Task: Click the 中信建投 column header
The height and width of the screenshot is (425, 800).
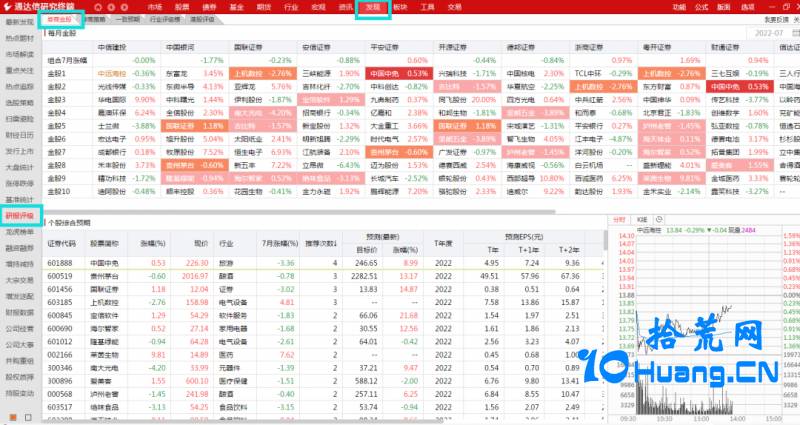Action: [112, 47]
